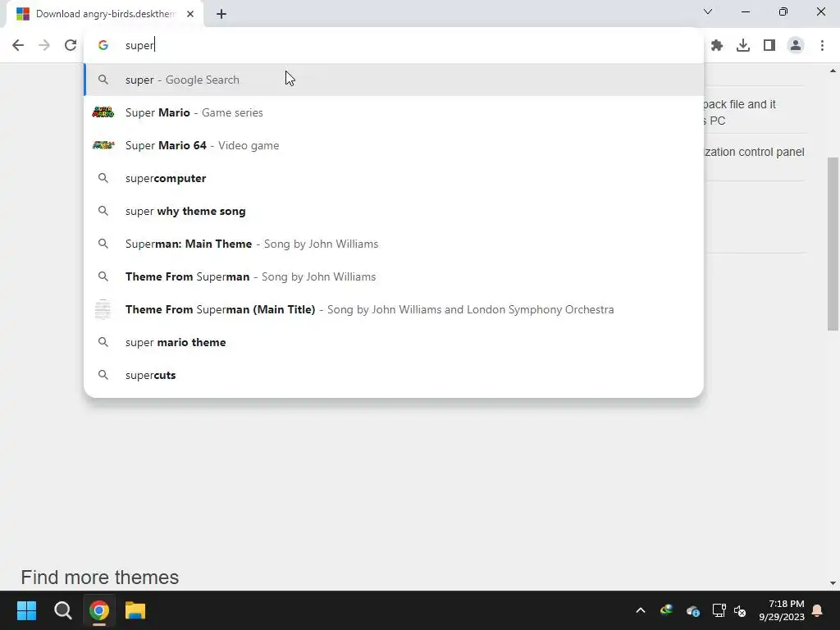Open the Windows Start menu
The image size is (840, 630).
pos(26,610)
